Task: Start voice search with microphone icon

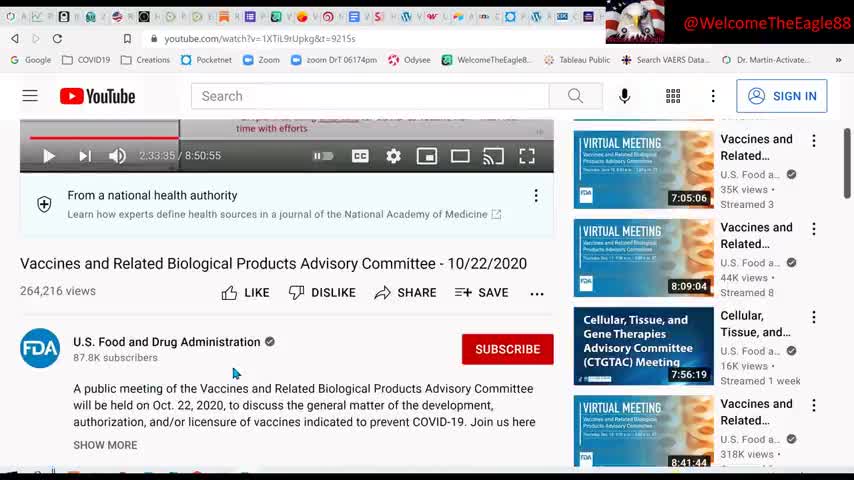Action: [x=624, y=96]
